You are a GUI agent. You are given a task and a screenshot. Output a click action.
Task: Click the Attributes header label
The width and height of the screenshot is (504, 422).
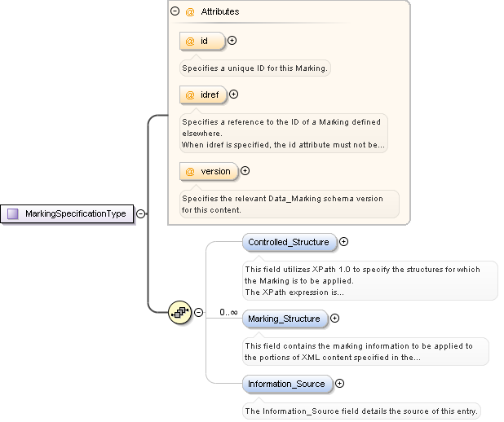pos(220,12)
